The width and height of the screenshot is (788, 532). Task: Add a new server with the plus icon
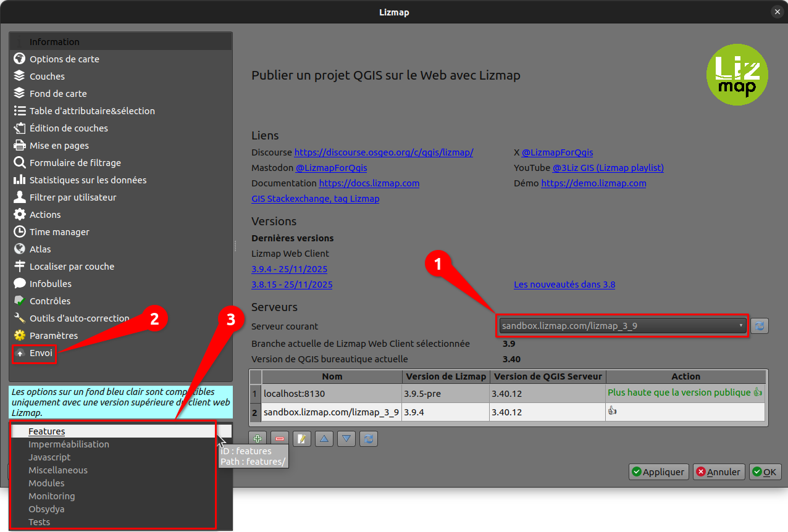(258, 438)
